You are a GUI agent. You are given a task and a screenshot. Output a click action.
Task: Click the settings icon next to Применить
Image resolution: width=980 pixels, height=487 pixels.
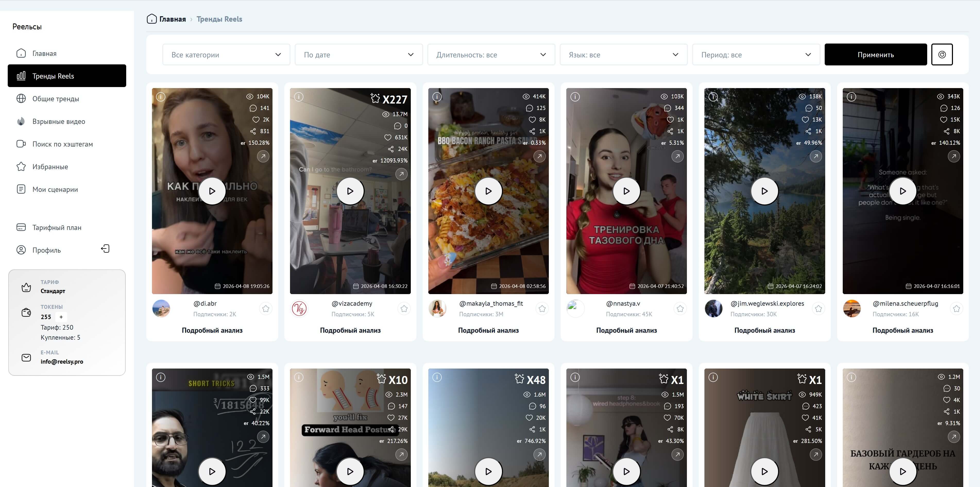coord(942,54)
